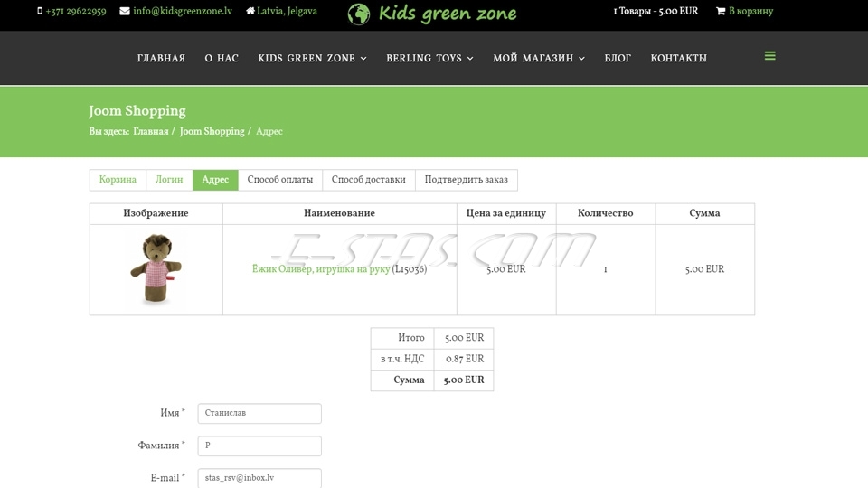
Task: Click the 0.87 EUR НДС value
Action: (x=465, y=359)
